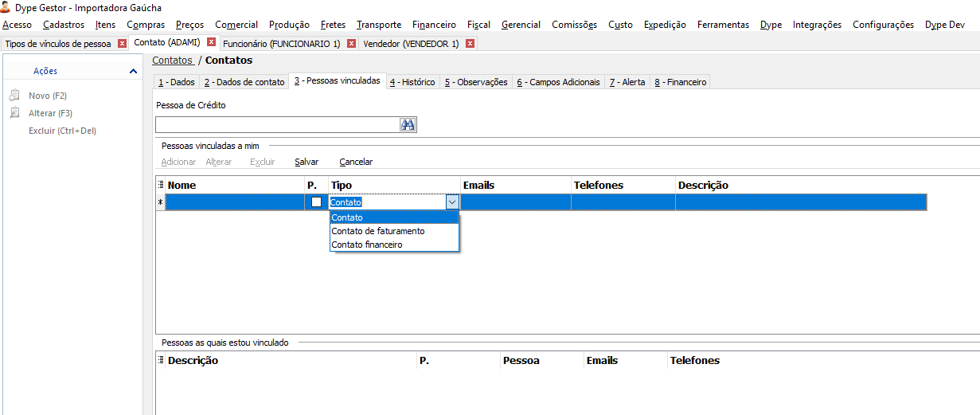This screenshot has height=415, width=980.
Task: Choose Contato de faturamento option
Action: coord(394,231)
